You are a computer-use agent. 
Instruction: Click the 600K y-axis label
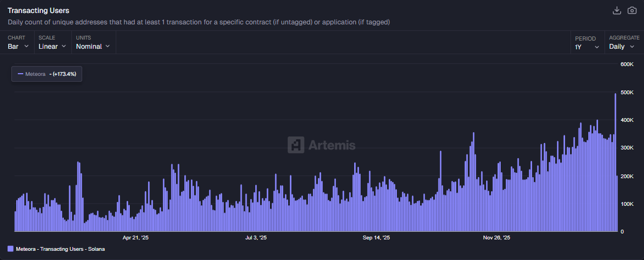tap(628, 64)
